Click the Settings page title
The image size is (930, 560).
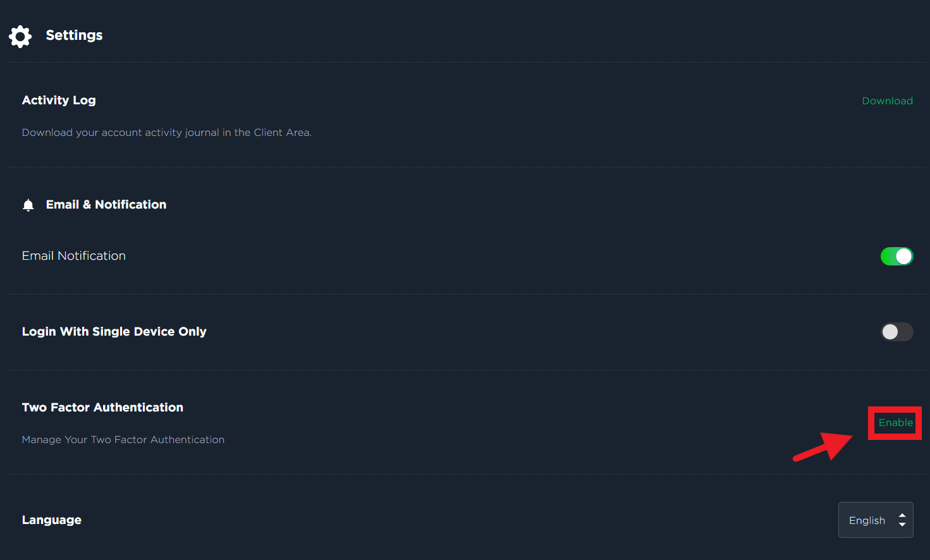74,35
